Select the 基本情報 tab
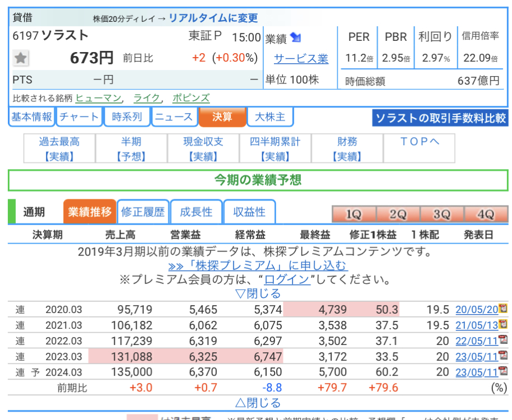The width and height of the screenshot is (512, 420). (32, 117)
